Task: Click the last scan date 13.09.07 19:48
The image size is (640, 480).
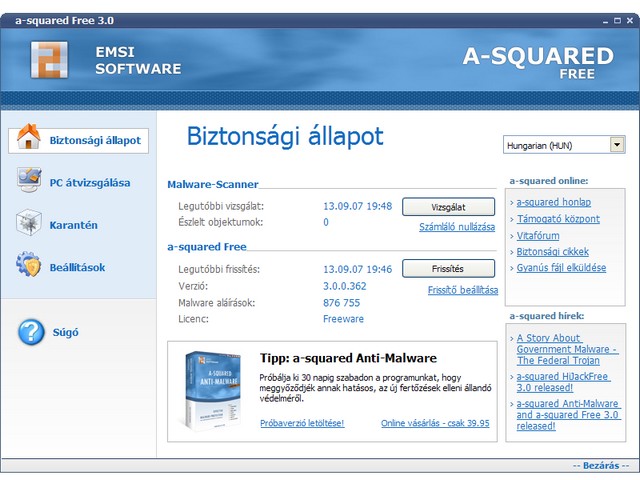Action: (358, 206)
